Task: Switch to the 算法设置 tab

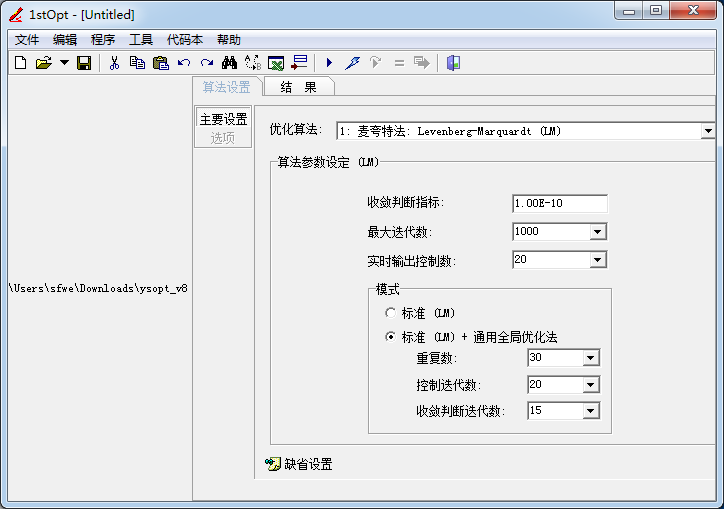Action: coord(227,87)
